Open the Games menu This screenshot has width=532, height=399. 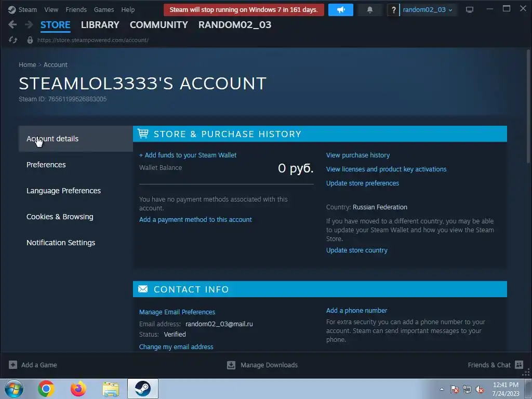tap(104, 9)
